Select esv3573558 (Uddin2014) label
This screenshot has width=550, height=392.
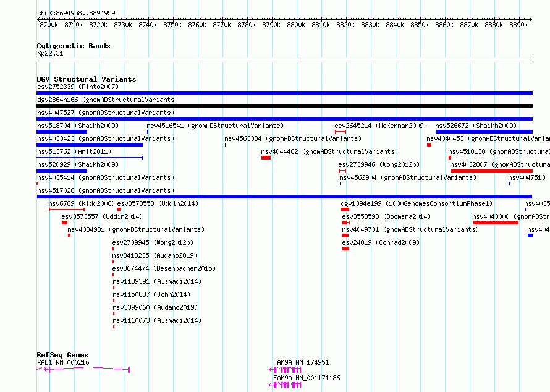[x=158, y=203]
